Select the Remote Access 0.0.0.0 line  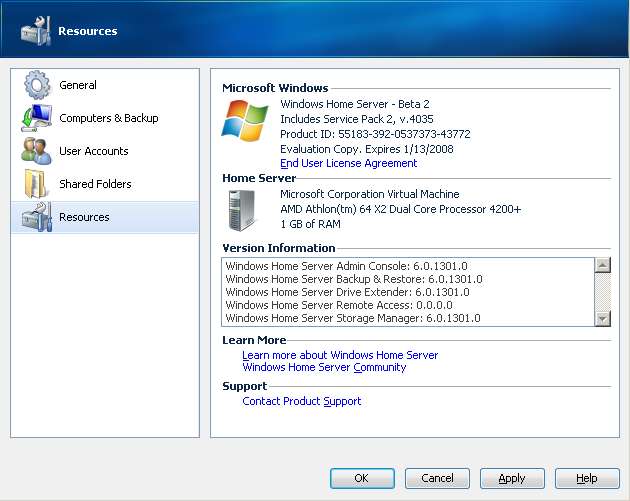[x=339, y=305]
